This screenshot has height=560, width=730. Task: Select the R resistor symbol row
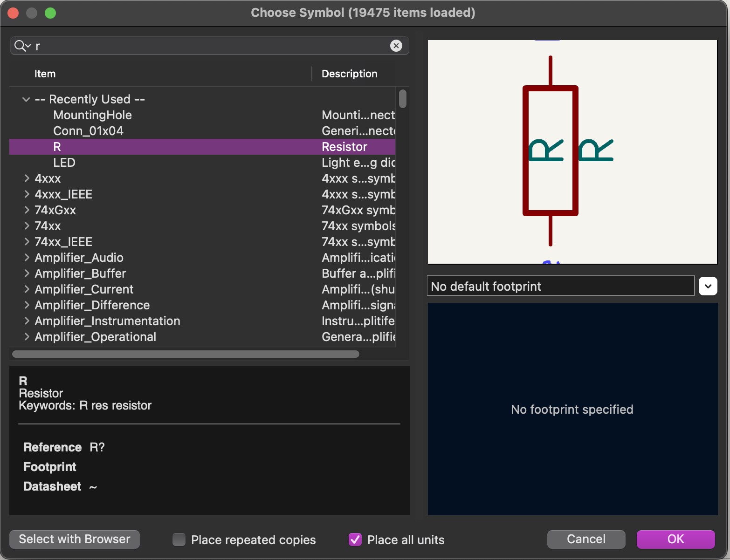coord(202,147)
